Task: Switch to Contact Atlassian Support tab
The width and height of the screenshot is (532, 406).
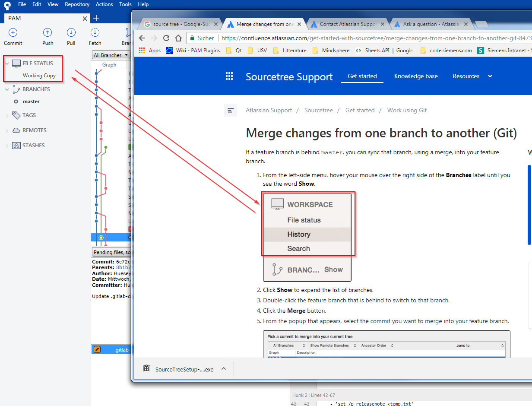Action: [348, 24]
